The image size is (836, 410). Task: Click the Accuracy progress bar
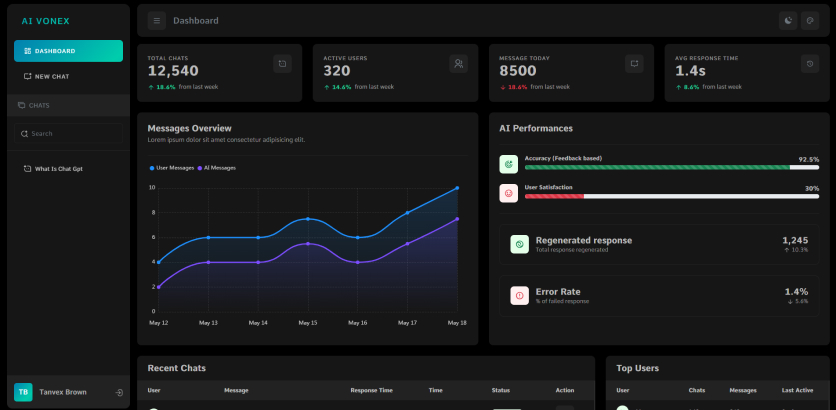pyautogui.click(x=672, y=167)
